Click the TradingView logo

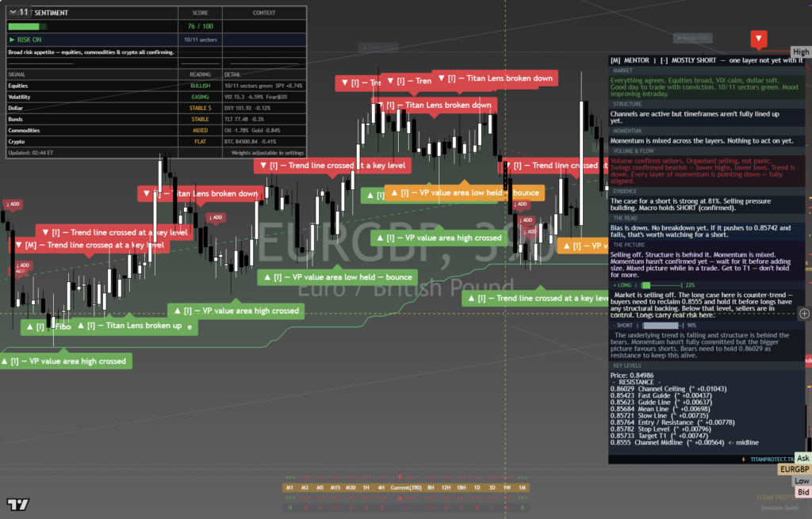18,504
